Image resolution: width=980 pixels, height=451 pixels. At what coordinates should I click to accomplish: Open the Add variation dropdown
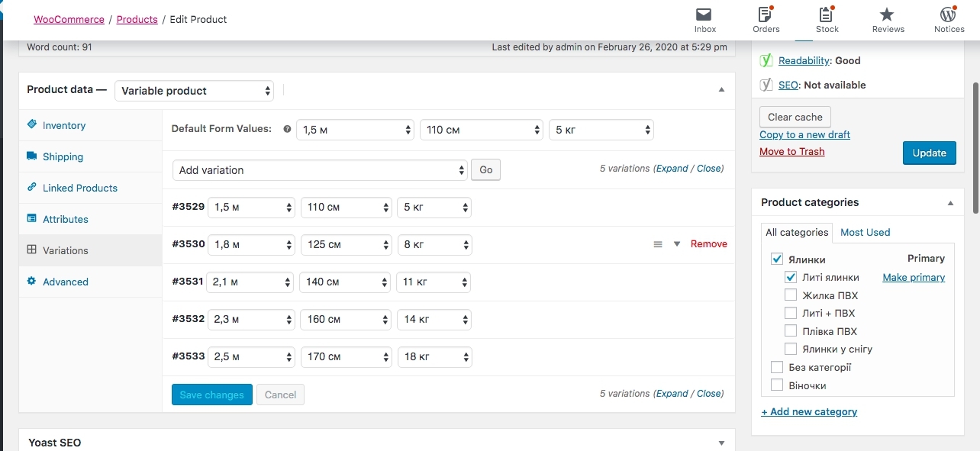(x=320, y=170)
